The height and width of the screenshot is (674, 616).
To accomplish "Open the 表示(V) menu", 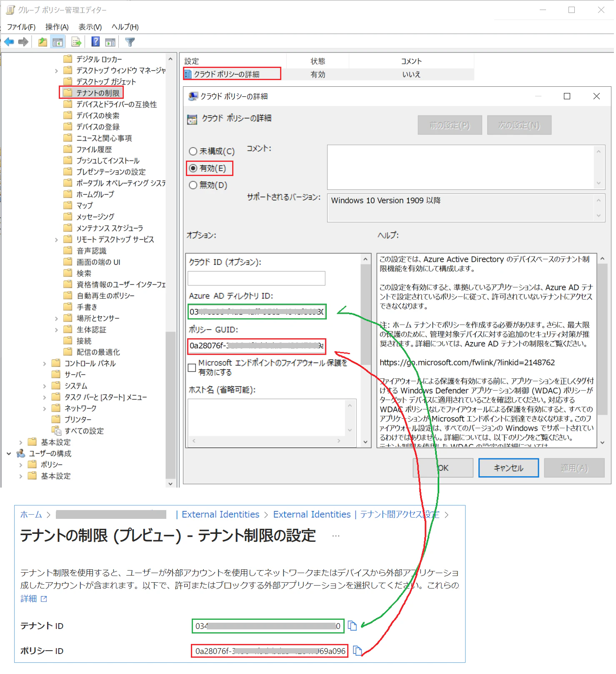I will click(x=90, y=27).
